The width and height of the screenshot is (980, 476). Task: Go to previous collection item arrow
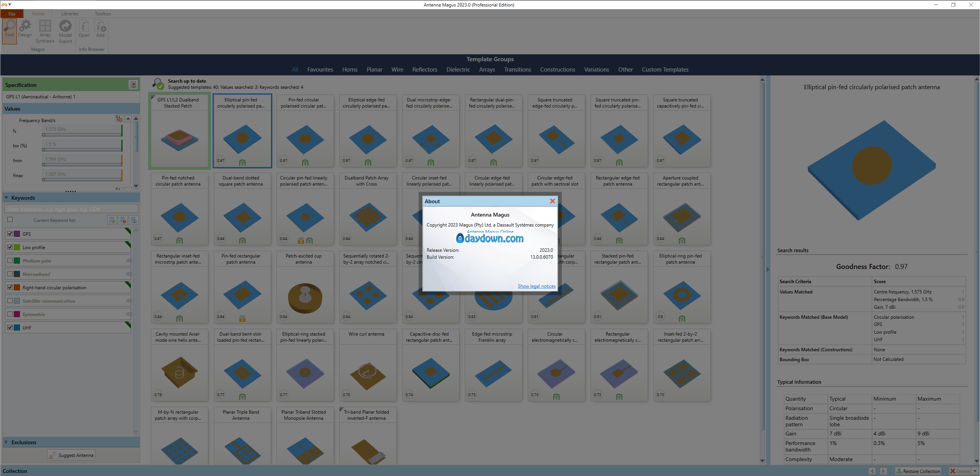[x=872, y=471]
